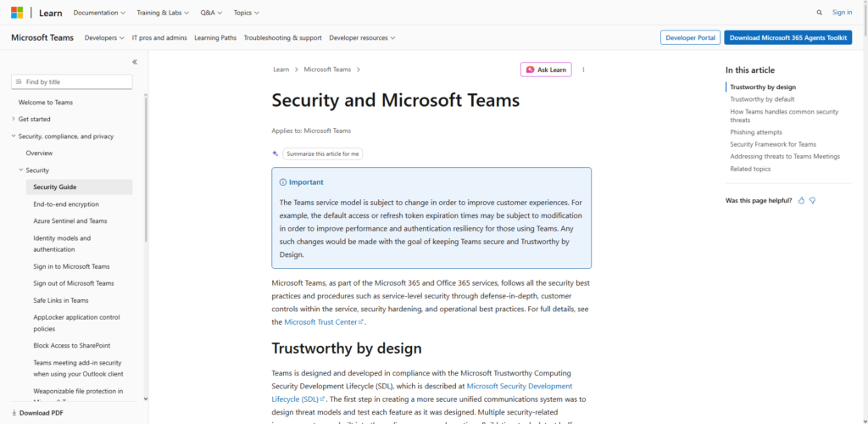Expand the Get started tree node
The width and height of the screenshot is (868, 424).
[x=14, y=119]
